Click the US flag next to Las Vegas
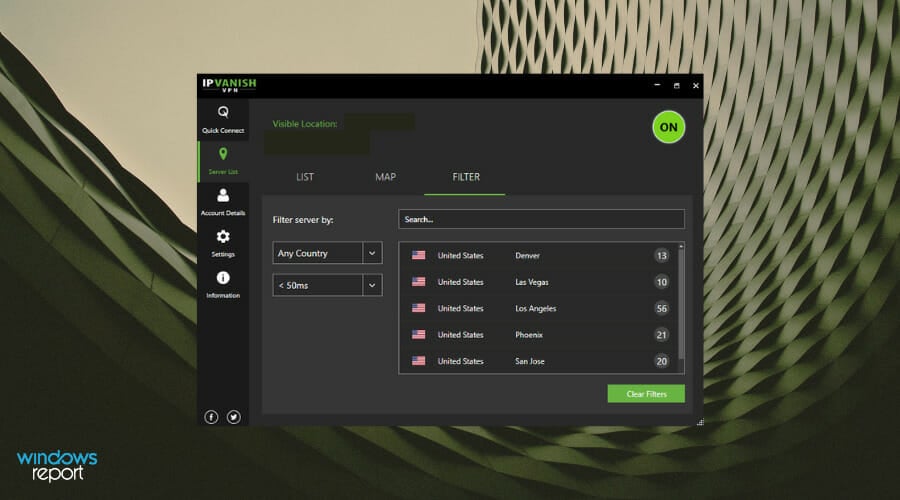 tap(418, 282)
